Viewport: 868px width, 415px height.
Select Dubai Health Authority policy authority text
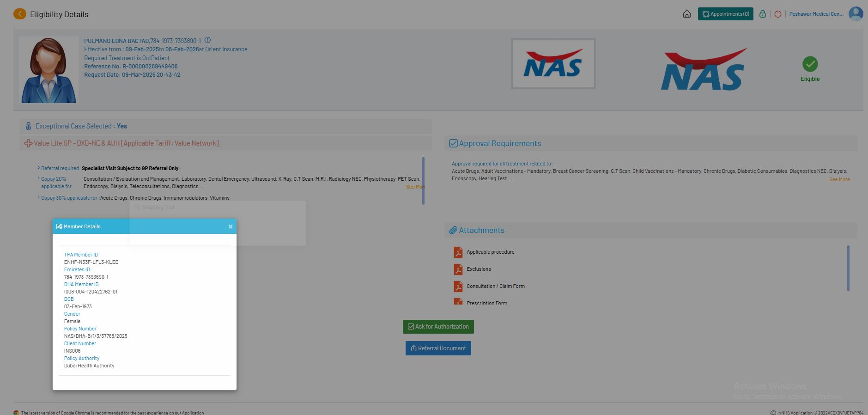pyautogui.click(x=89, y=366)
